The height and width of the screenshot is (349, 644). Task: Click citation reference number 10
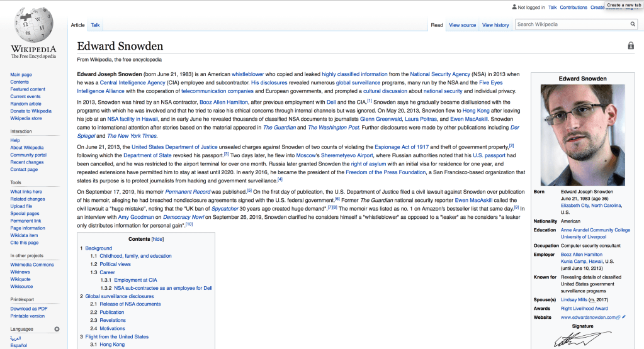[189, 224]
